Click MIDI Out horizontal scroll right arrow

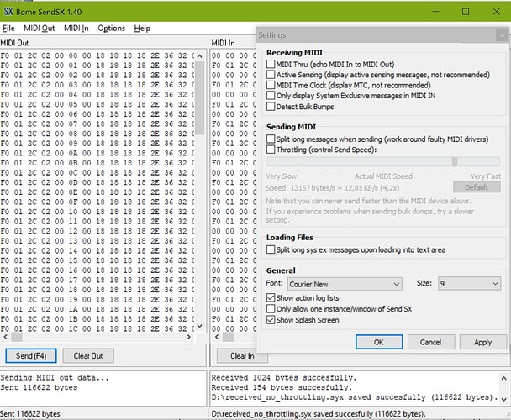tap(189, 337)
